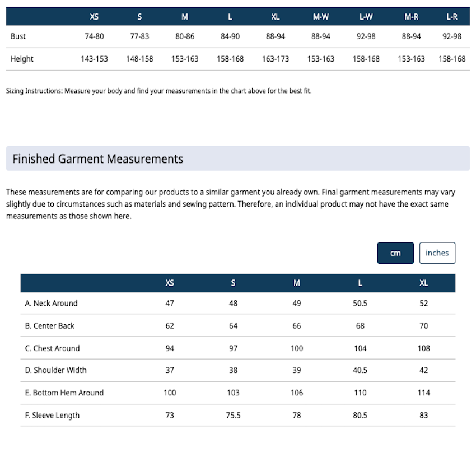Select the Bust row label
476x476 pixels.
(x=18, y=36)
